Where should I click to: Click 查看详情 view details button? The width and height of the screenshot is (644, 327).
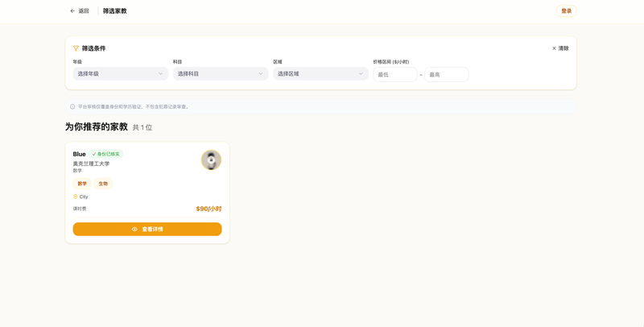point(147,230)
